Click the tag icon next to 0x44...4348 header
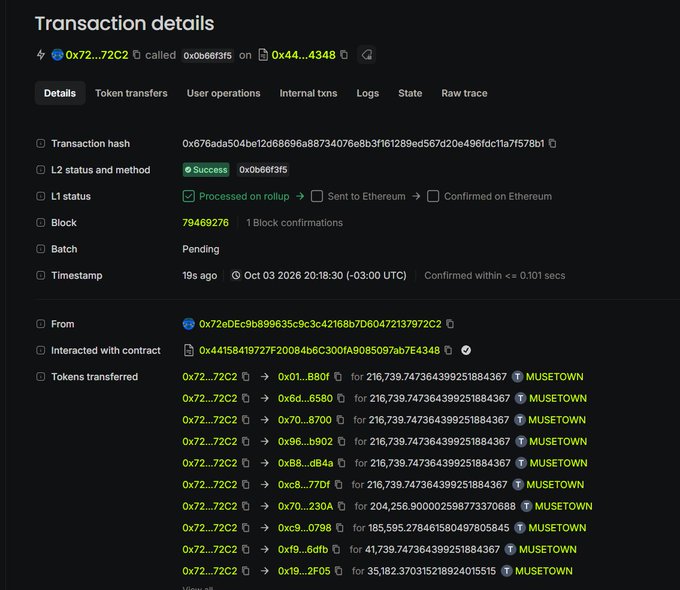This screenshot has height=590, width=680. [x=367, y=55]
